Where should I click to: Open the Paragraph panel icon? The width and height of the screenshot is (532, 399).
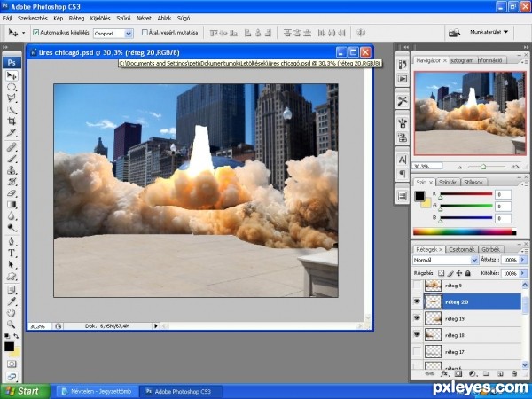pyautogui.click(x=403, y=174)
